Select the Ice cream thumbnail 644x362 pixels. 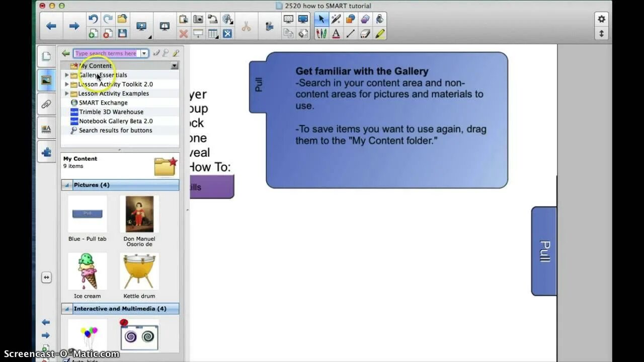(88, 271)
